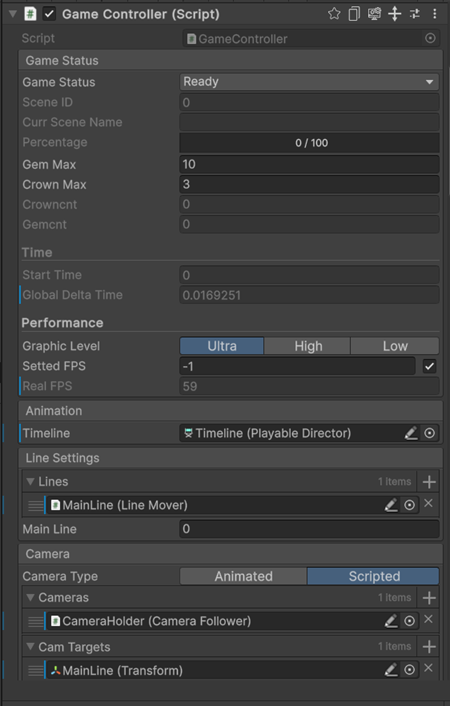Click the Gemcnt value field

click(309, 224)
